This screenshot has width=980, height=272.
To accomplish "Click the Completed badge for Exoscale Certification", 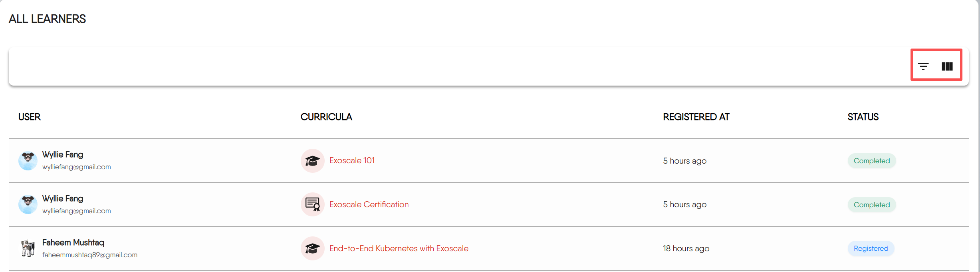I will tap(871, 205).
